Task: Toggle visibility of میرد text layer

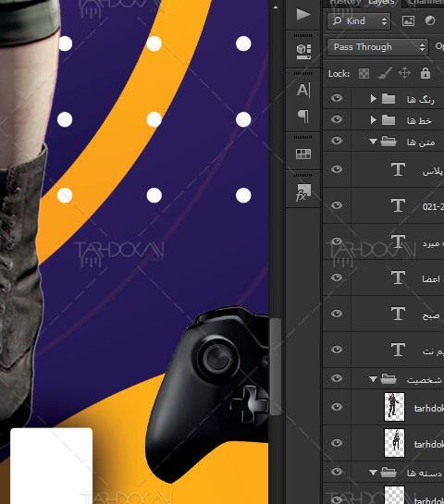Action: coord(337,241)
